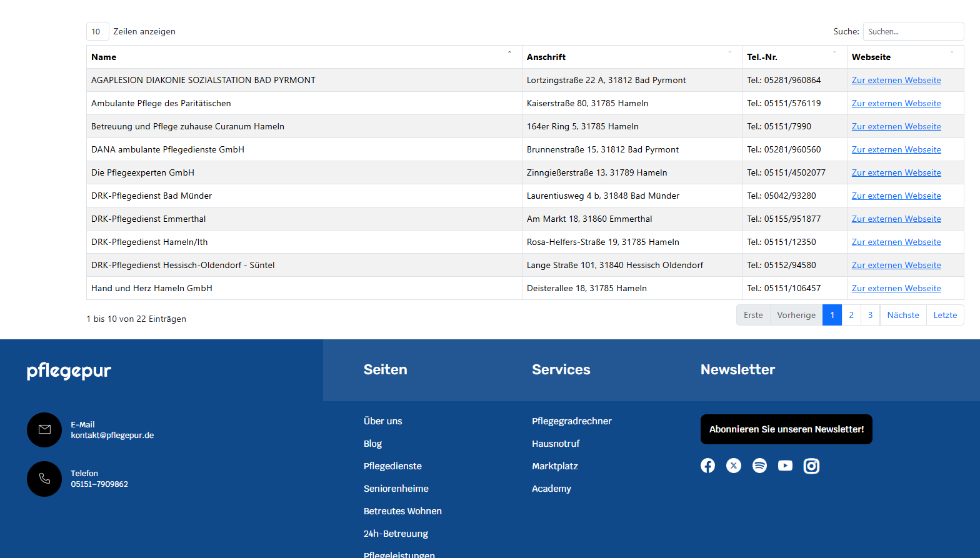
Task: Open the Spotify social icon
Action: (759, 466)
